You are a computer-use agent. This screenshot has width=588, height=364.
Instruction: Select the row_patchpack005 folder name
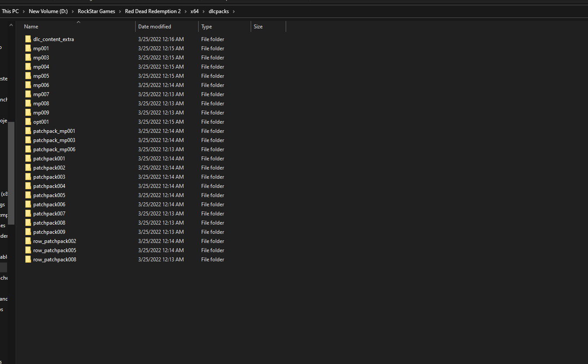coord(55,250)
